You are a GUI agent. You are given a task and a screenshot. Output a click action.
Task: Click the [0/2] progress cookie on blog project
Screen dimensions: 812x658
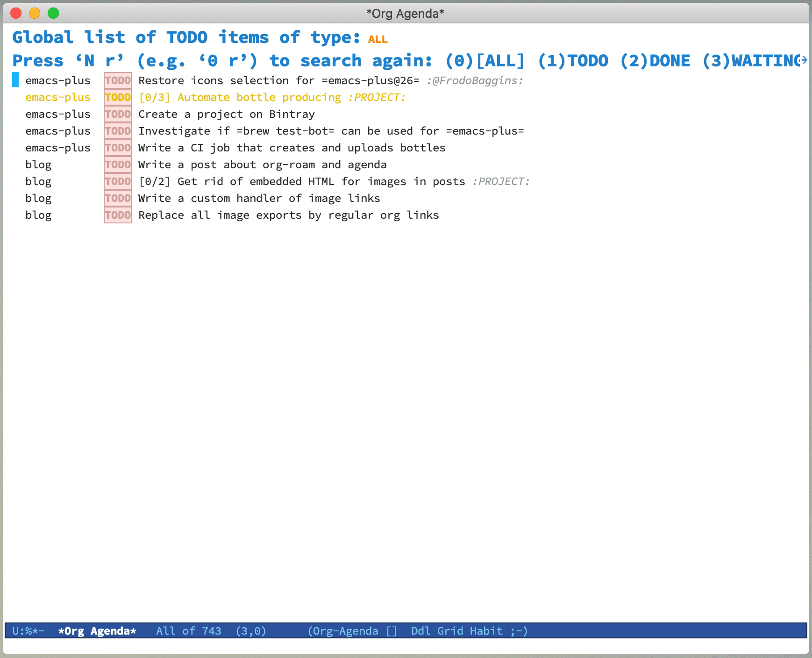[154, 182]
